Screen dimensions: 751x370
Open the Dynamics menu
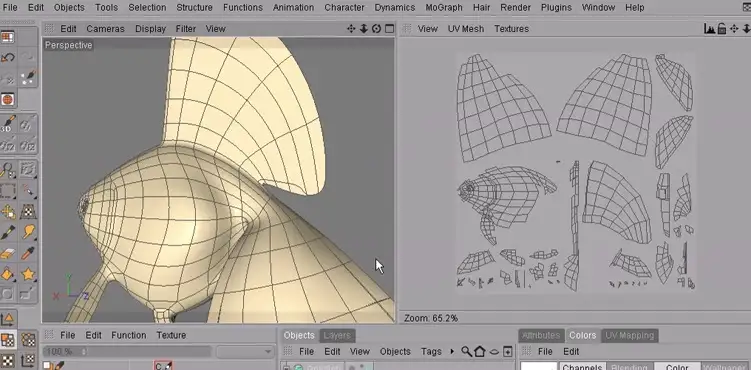[x=395, y=8]
